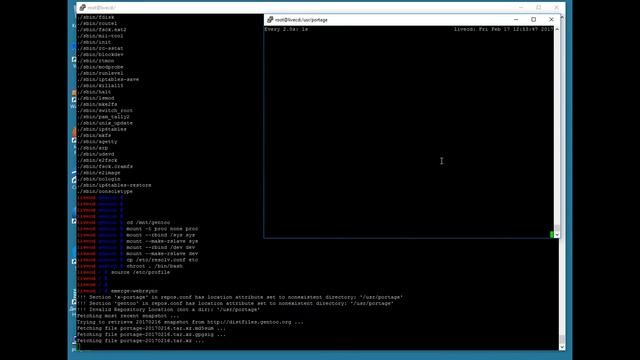Click the 'Invalid Repository Location' warning line
Screen dimensions: 640x360
point(168,309)
